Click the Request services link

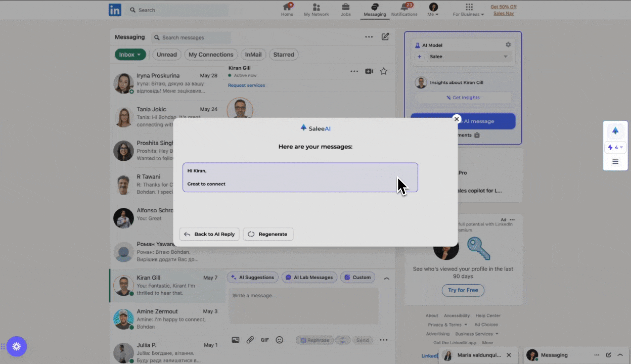point(246,85)
